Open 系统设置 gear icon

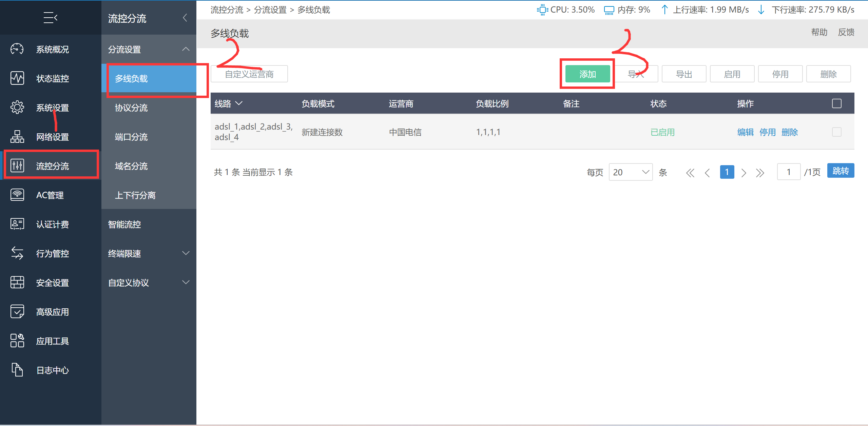[x=17, y=108]
